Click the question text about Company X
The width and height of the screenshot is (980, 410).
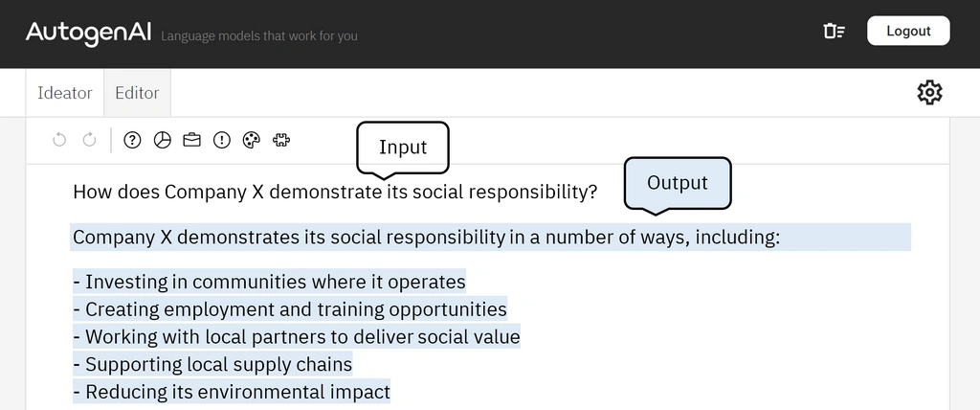click(x=335, y=192)
